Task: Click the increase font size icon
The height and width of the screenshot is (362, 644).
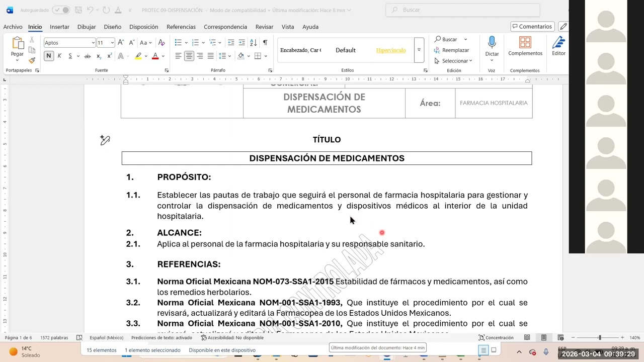Action: tap(121, 43)
